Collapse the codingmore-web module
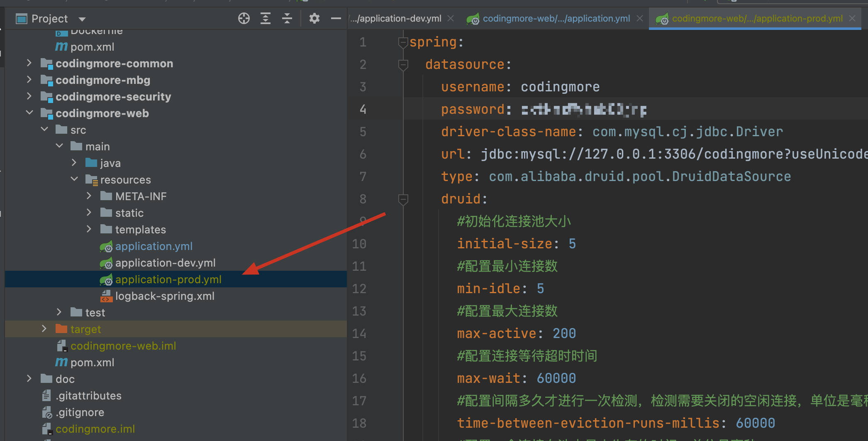Image resolution: width=868 pixels, height=441 pixels. 29,113
